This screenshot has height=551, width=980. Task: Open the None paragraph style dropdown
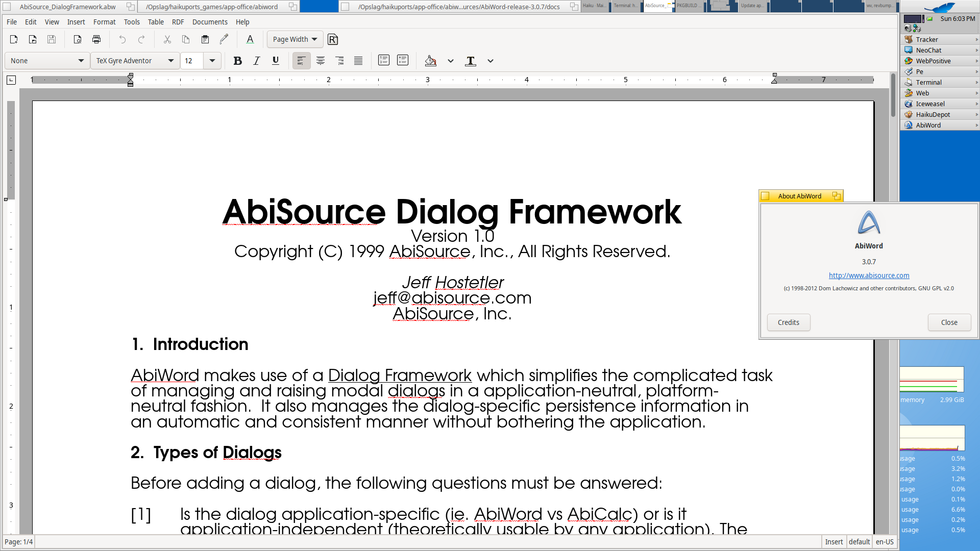pyautogui.click(x=81, y=61)
